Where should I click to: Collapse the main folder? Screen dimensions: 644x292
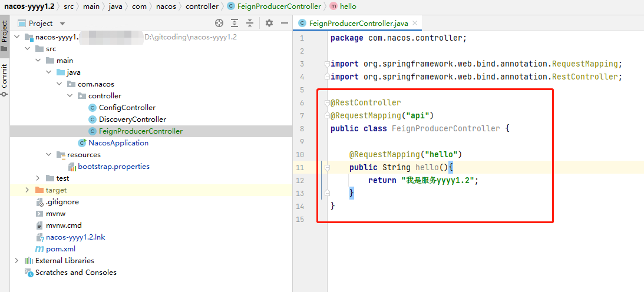pyautogui.click(x=38, y=61)
